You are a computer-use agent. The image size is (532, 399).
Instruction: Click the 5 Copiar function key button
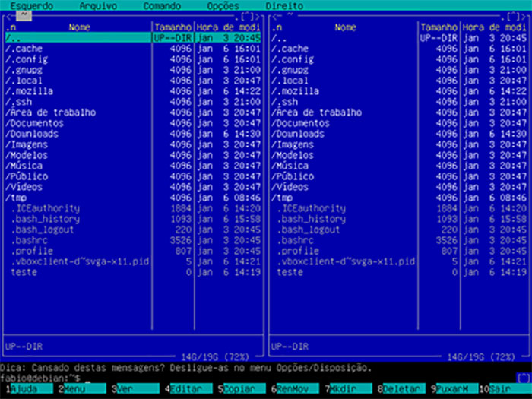(x=242, y=389)
